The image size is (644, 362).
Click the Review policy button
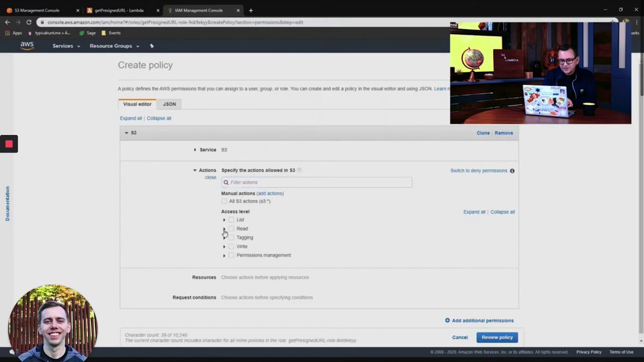coord(497,337)
